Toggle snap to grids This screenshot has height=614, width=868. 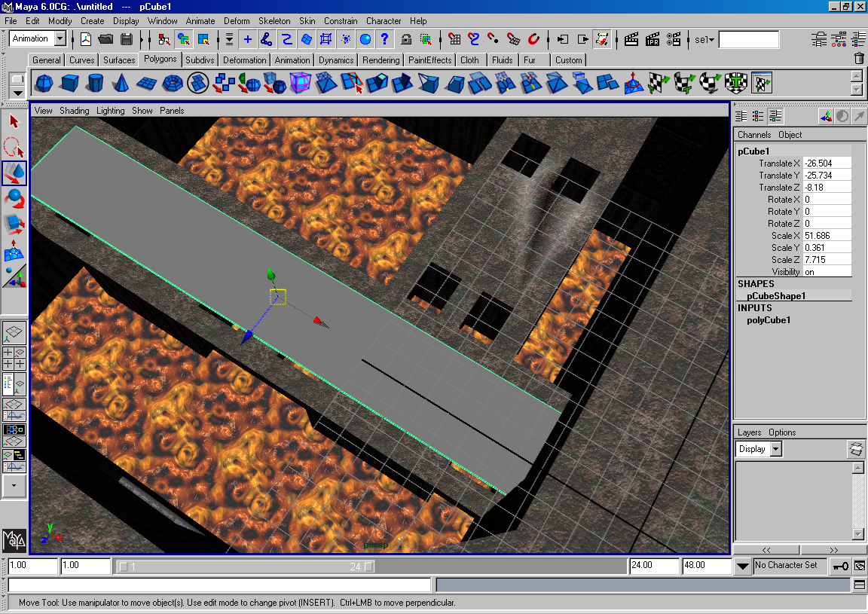454,39
